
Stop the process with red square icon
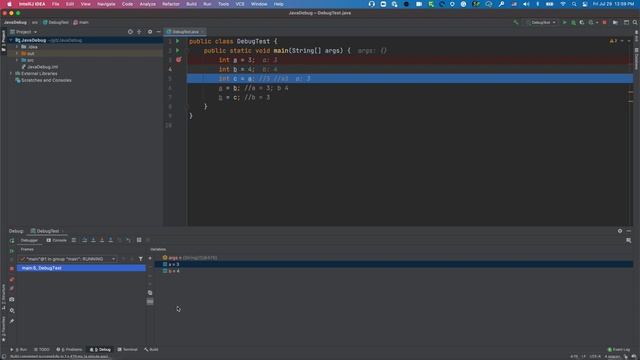point(604,22)
